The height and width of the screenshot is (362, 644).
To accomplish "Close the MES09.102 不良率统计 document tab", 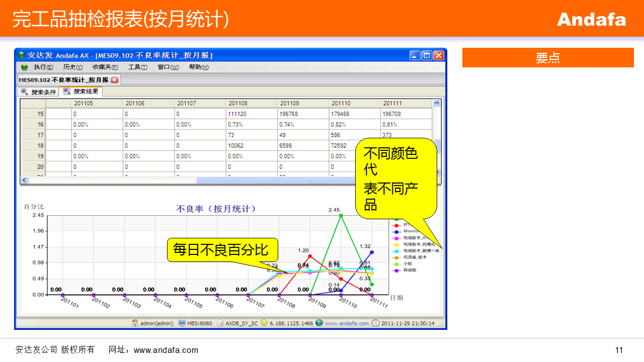I will (115, 80).
